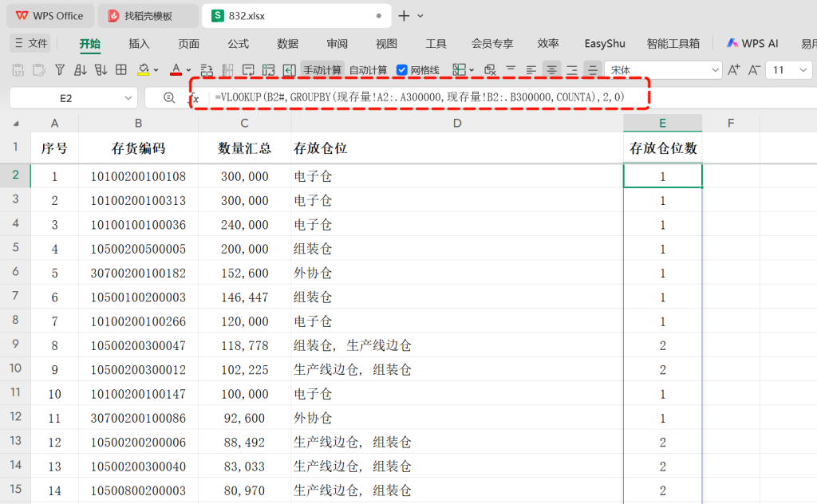Align text right
Image resolution: width=817 pixels, height=504 pixels.
tap(571, 69)
